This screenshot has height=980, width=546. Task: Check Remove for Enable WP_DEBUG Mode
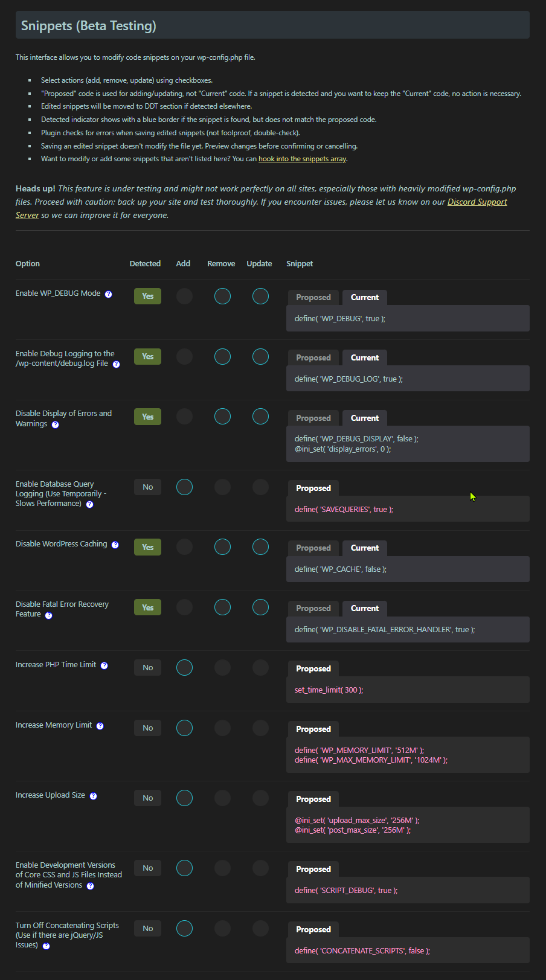(x=222, y=296)
